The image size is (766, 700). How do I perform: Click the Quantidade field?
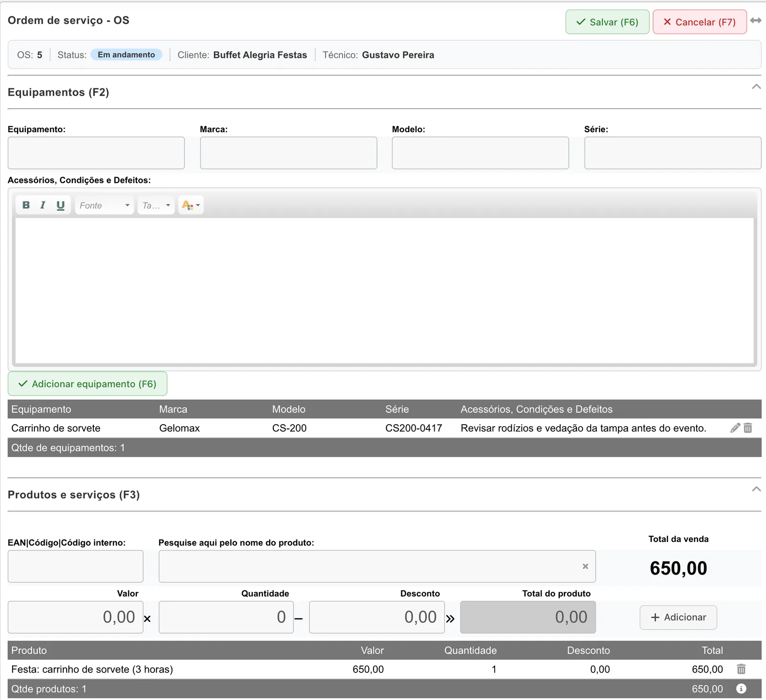tap(226, 617)
